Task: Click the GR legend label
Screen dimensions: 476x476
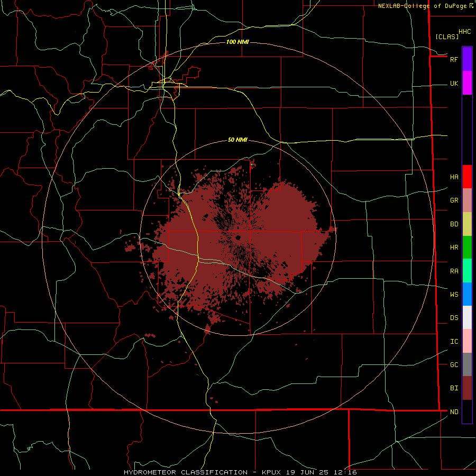Action: click(x=454, y=200)
